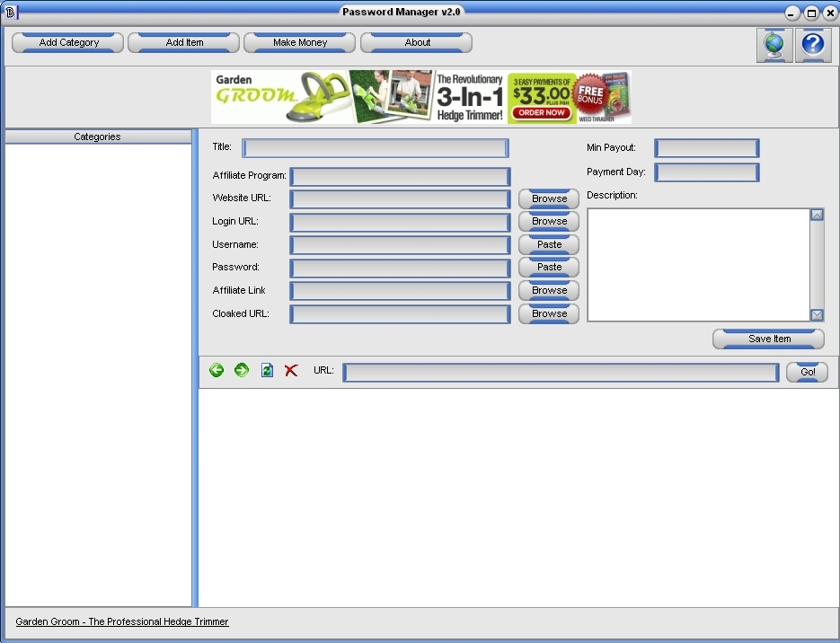Open the question mark help icon
The image size is (840, 643).
[x=813, y=45]
